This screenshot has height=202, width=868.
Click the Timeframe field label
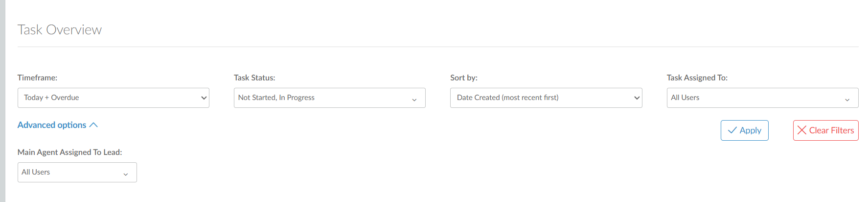[x=38, y=77]
